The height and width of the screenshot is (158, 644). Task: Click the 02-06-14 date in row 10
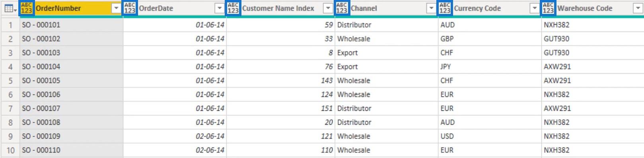175,150
